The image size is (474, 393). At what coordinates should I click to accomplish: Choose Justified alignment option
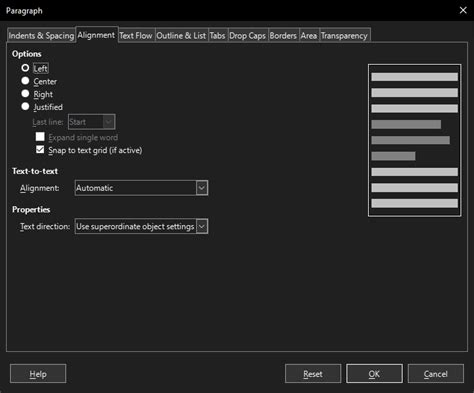pos(25,106)
